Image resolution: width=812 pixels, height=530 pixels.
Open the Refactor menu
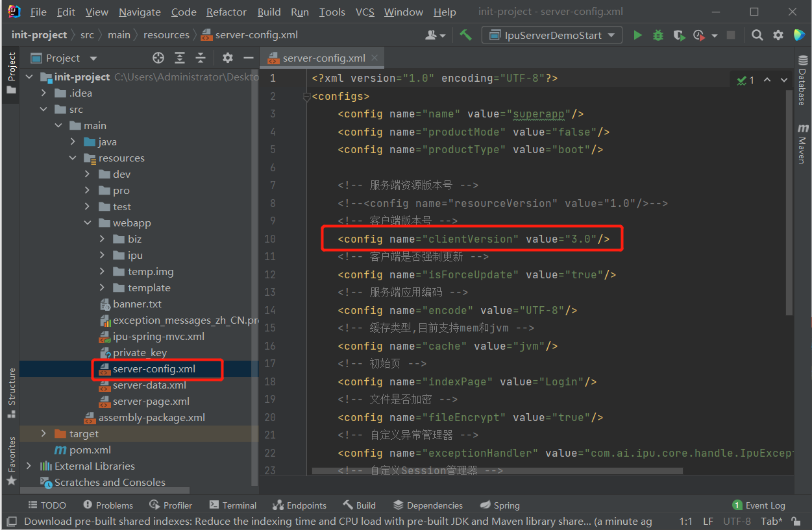tap(226, 12)
